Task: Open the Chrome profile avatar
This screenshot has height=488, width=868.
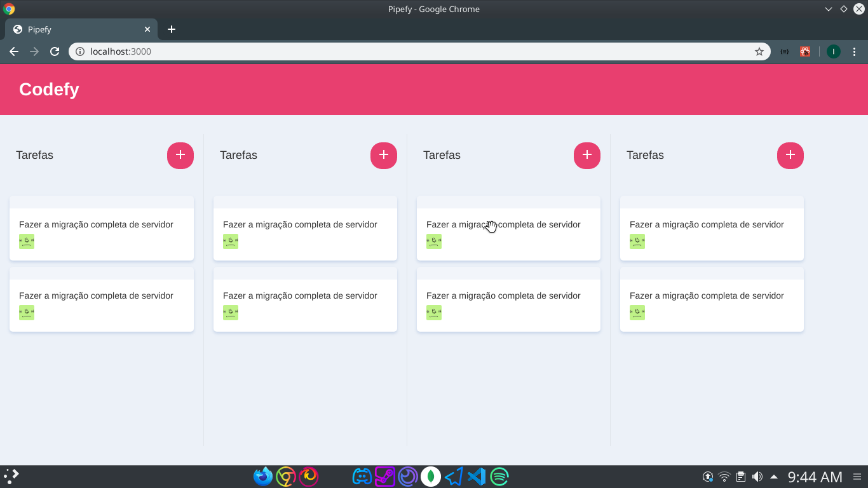Action: (833, 51)
